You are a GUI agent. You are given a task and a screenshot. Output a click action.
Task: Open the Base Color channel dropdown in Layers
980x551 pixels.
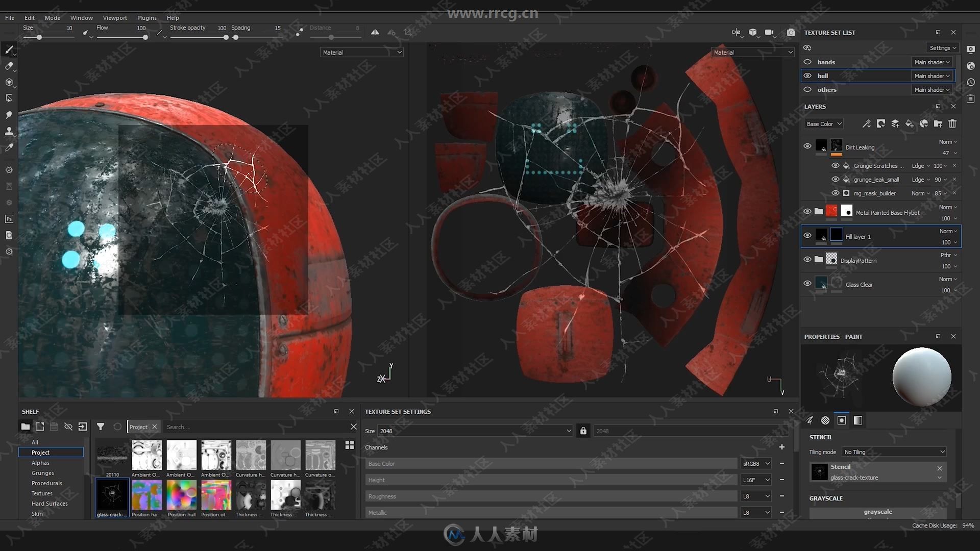pos(824,124)
